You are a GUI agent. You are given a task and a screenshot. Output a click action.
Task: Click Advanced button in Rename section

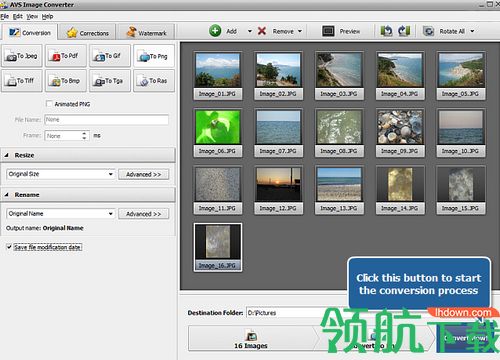click(143, 214)
